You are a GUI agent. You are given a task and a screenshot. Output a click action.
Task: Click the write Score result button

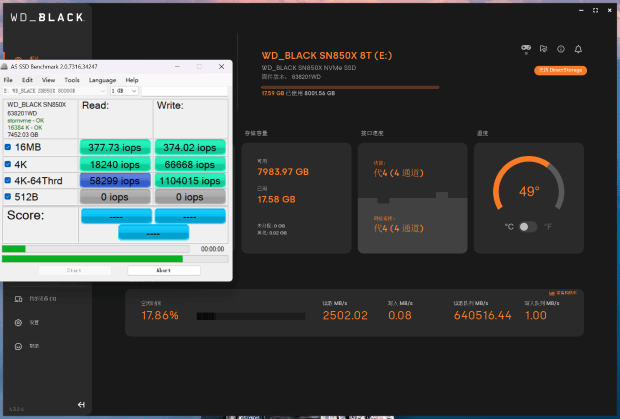(x=190, y=216)
